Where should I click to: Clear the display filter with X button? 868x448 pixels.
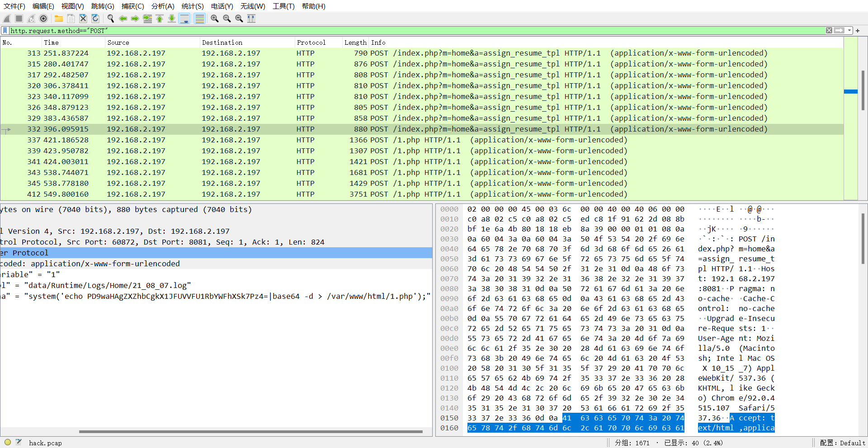pyautogui.click(x=829, y=30)
